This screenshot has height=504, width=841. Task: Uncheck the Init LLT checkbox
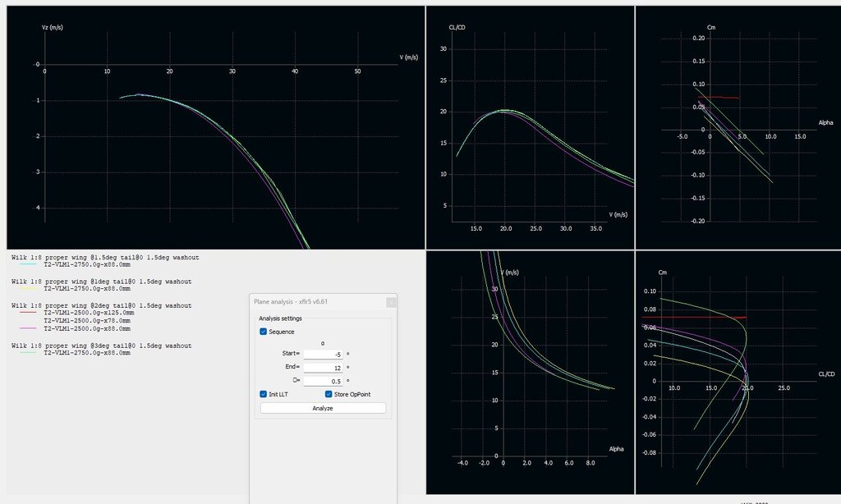click(x=264, y=394)
